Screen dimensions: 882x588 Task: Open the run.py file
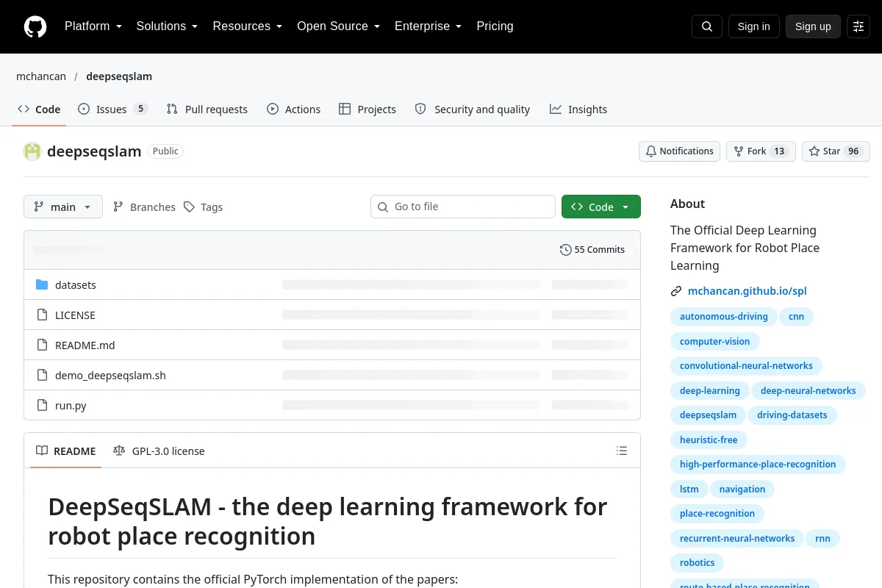click(71, 405)
